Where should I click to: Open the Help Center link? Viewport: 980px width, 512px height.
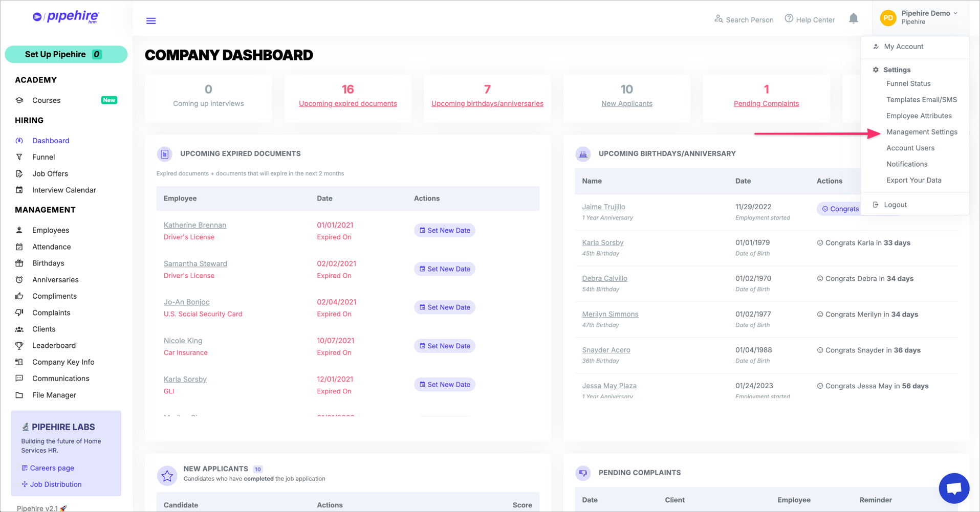(810, 19)
